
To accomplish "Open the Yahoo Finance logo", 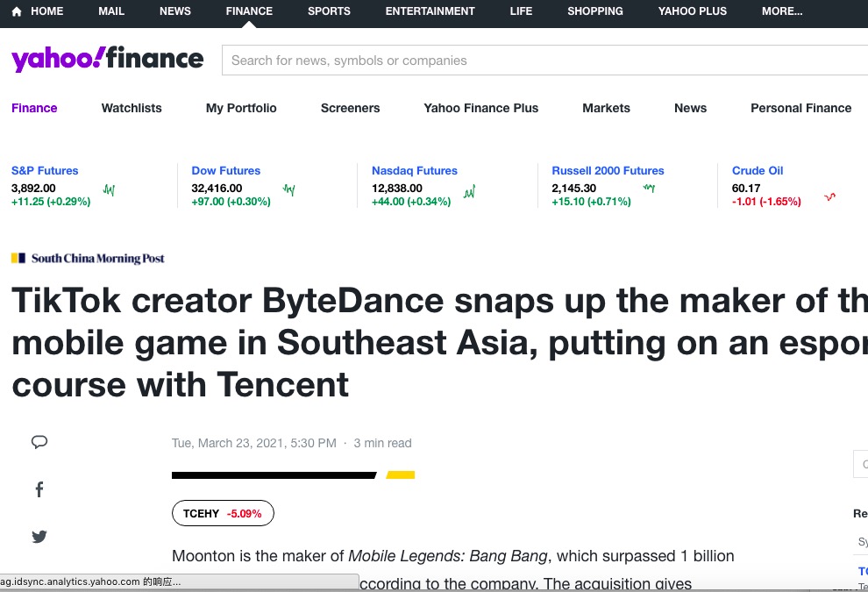I will coord(107,59).
